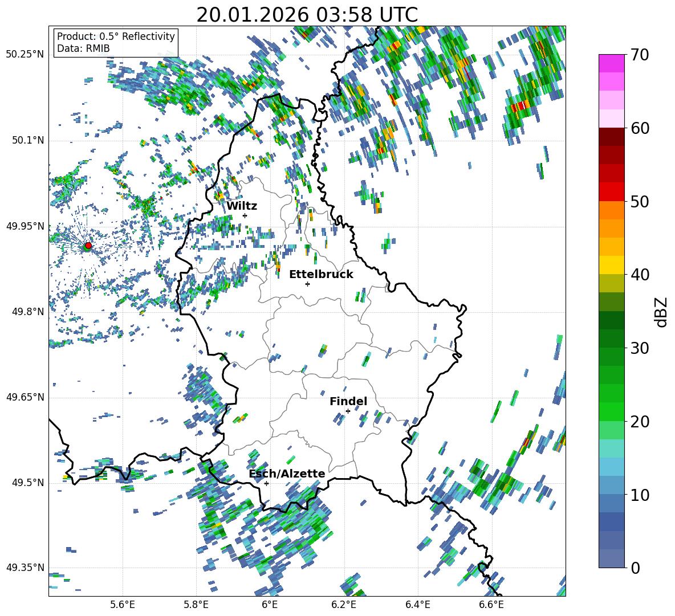The image size is (675, 616).
Task: Click the 60 tick on the colorbar
Action: [x=639, y=128]
